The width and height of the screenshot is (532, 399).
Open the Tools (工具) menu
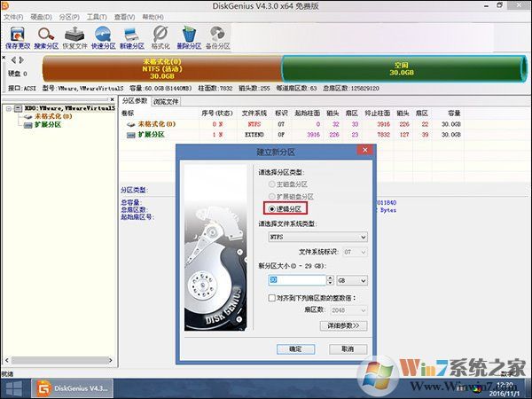pos(97,17)
